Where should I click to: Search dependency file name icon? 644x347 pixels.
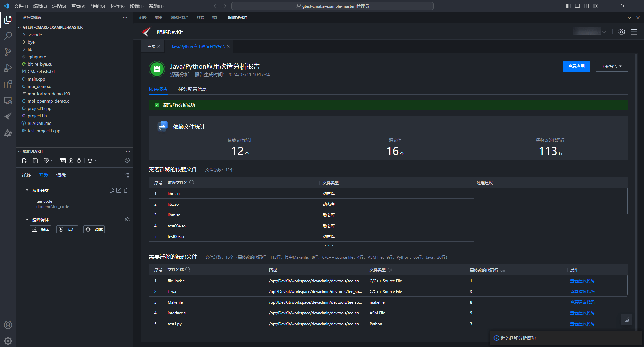tap(192, 182)
